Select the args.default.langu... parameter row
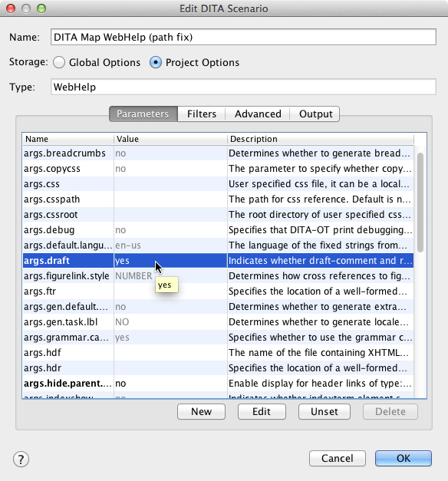 [218, 245]
